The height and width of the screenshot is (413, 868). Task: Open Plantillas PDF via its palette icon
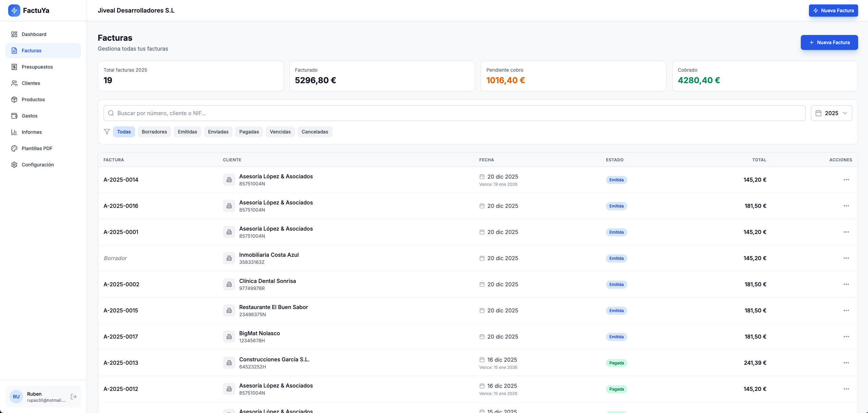(14, 148)
